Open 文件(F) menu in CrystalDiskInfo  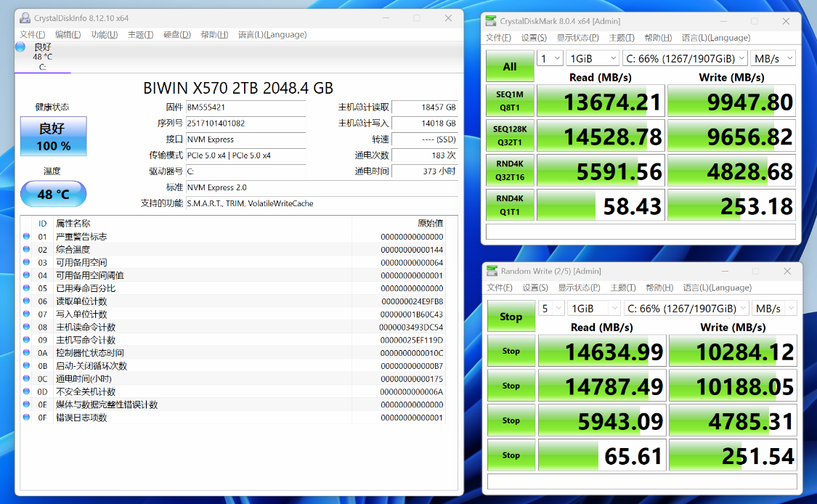tap(32, 34)
